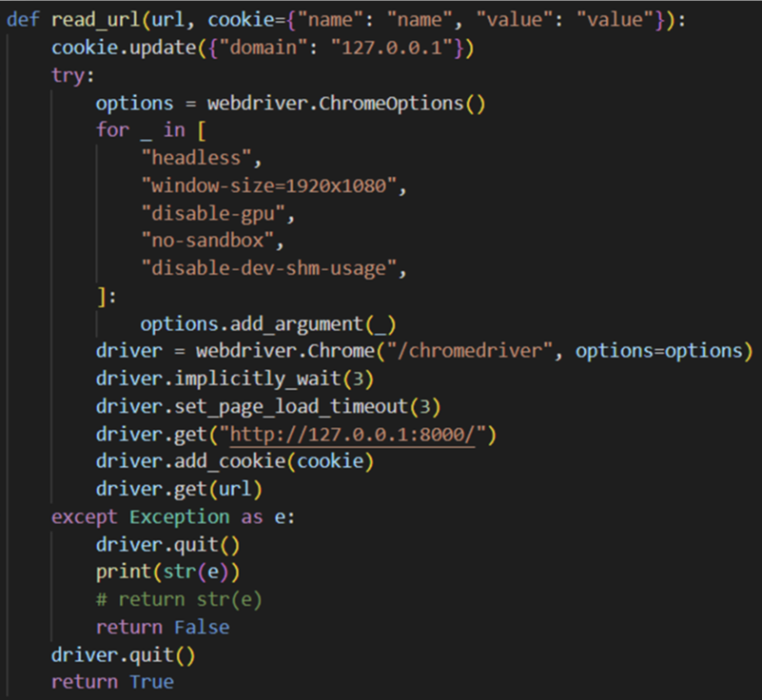This screenshot has height=700, width=762.
Task: Click options=options argument
Action: pos(659,351)
